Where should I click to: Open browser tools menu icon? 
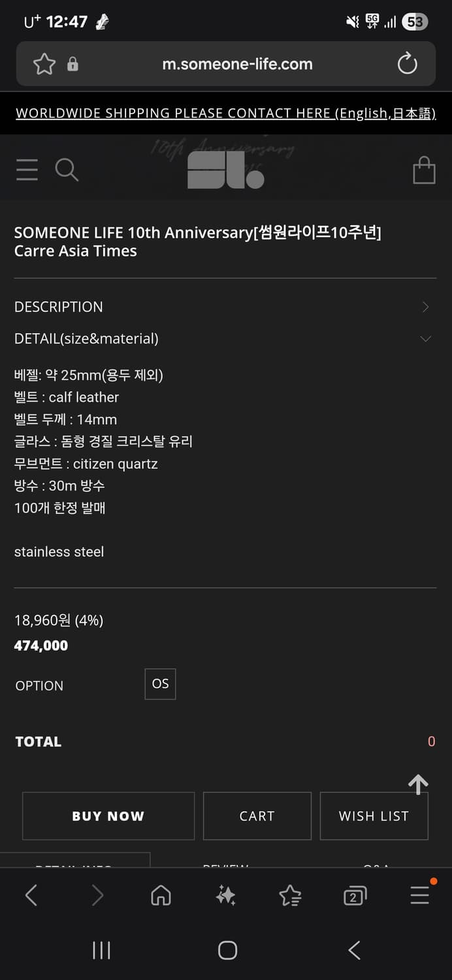point(420,895)
